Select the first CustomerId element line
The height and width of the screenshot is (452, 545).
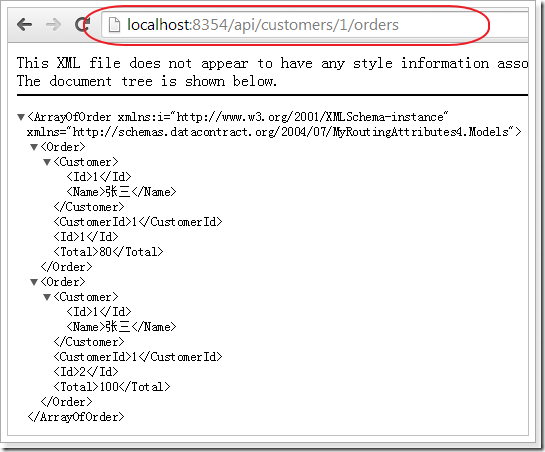138,222
